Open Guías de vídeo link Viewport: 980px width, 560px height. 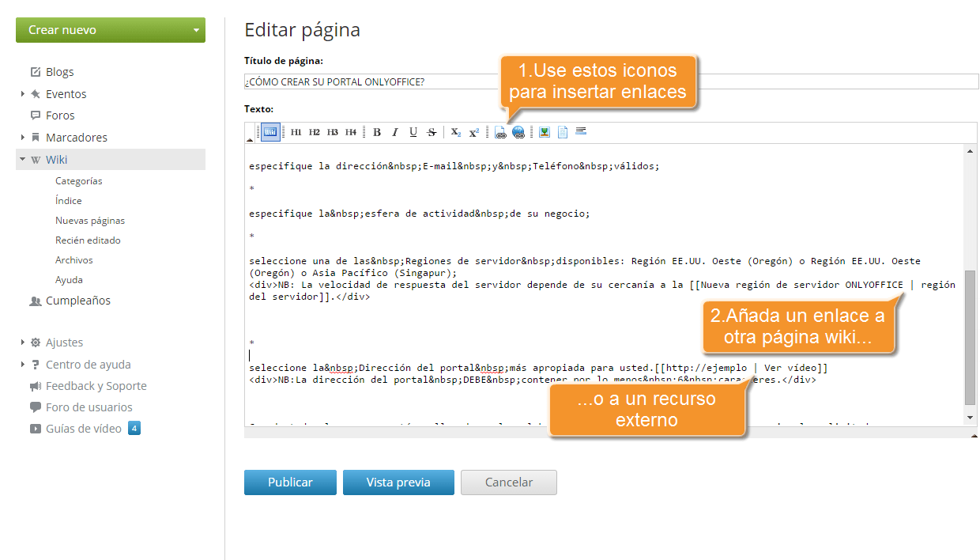pos(84,429)
